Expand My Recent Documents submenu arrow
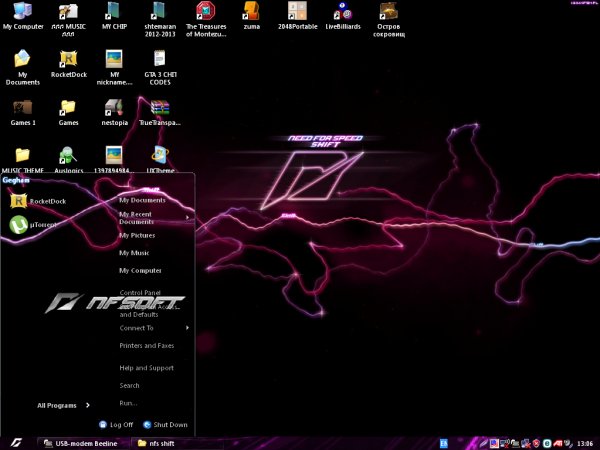The width and height of the screenshot is (600, 450). (x=188, y=218)
